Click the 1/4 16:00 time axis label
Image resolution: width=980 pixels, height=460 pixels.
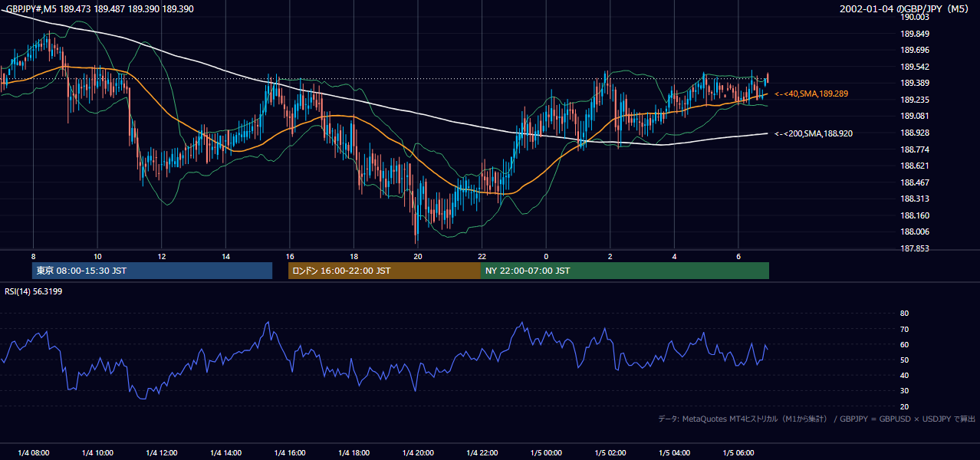290,453
